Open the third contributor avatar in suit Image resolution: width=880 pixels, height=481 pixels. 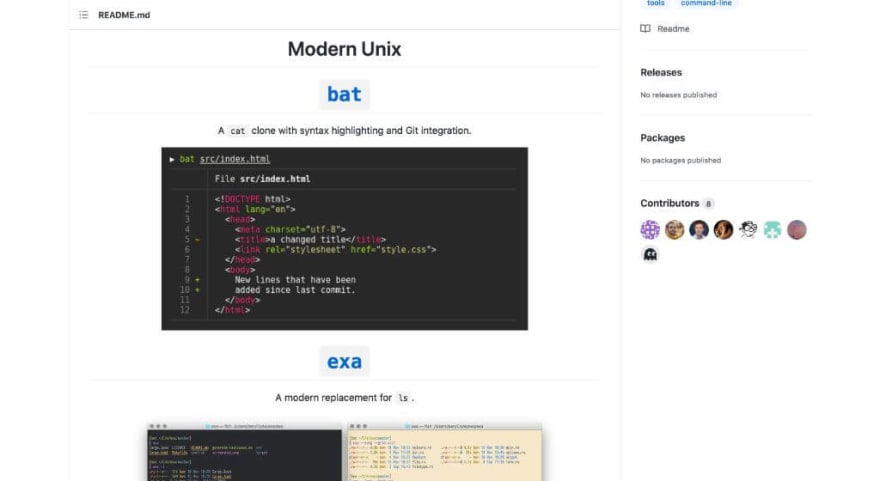699,230
